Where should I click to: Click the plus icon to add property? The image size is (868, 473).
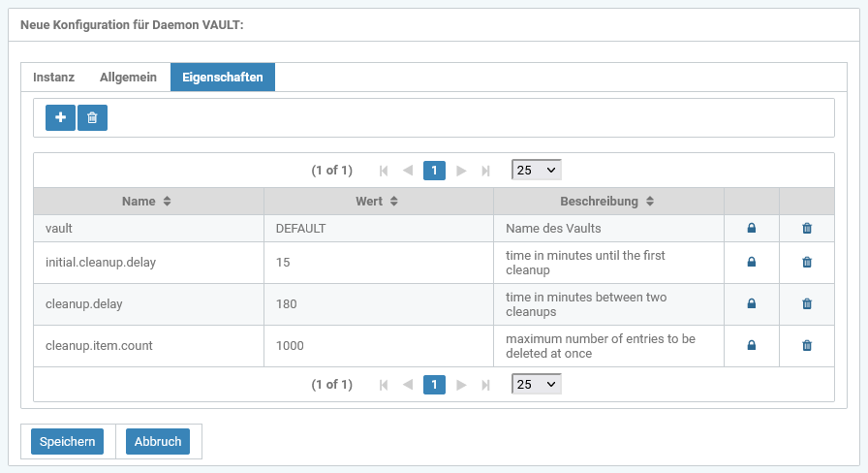coord(60,117)
